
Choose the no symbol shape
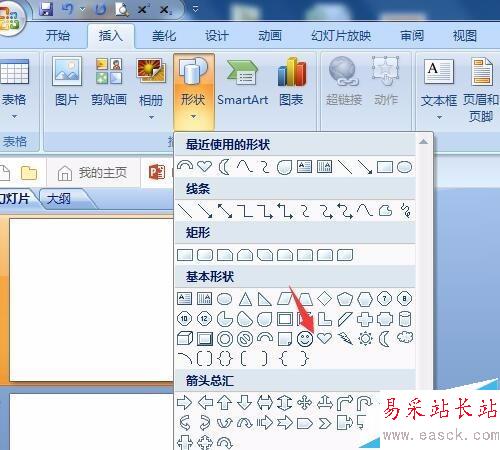[245, 339]
